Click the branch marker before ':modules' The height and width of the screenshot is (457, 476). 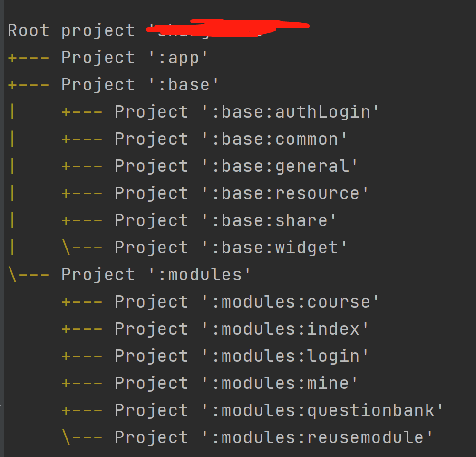[28, 274]
